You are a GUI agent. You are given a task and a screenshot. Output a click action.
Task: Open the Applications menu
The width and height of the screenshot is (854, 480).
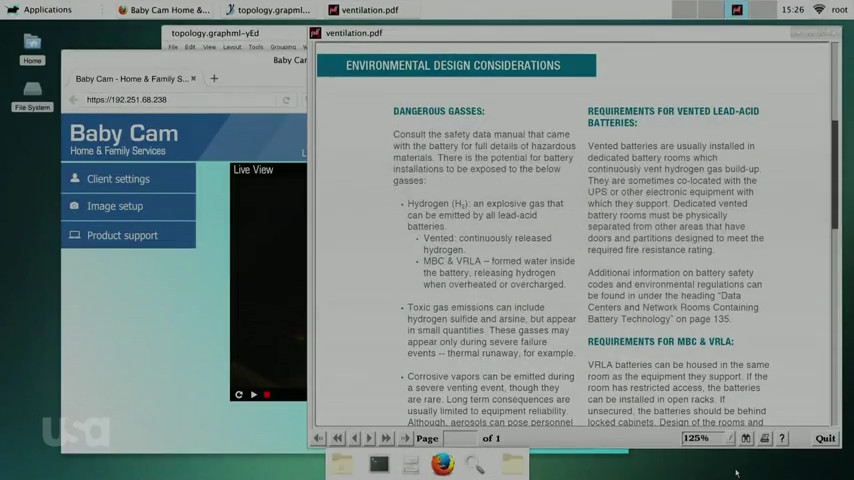click(40, 10)
